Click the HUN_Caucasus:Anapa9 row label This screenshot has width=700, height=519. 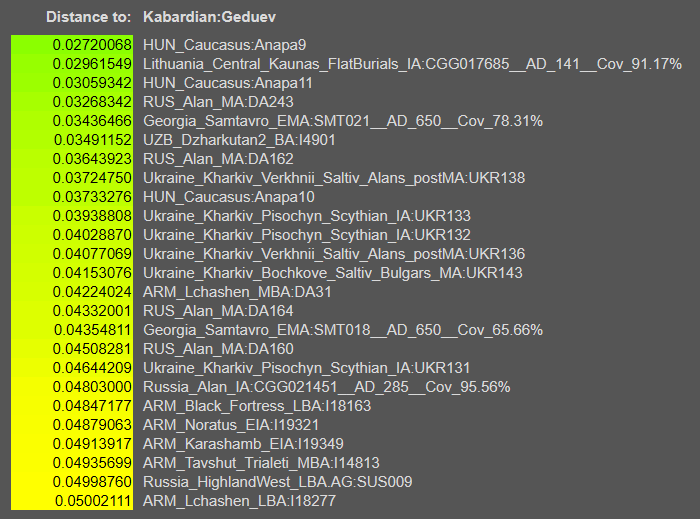pyautogui.click(x=224, y=45)
